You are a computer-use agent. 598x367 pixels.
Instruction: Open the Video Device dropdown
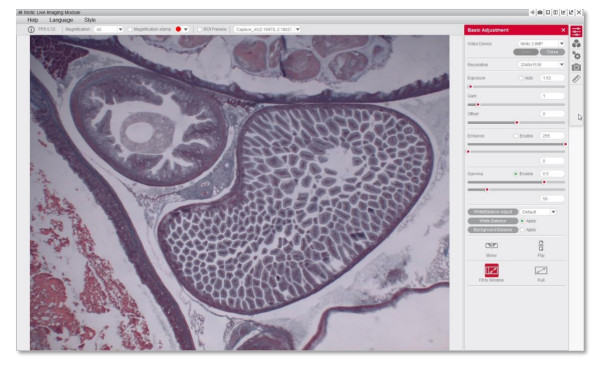coord(541,43)
